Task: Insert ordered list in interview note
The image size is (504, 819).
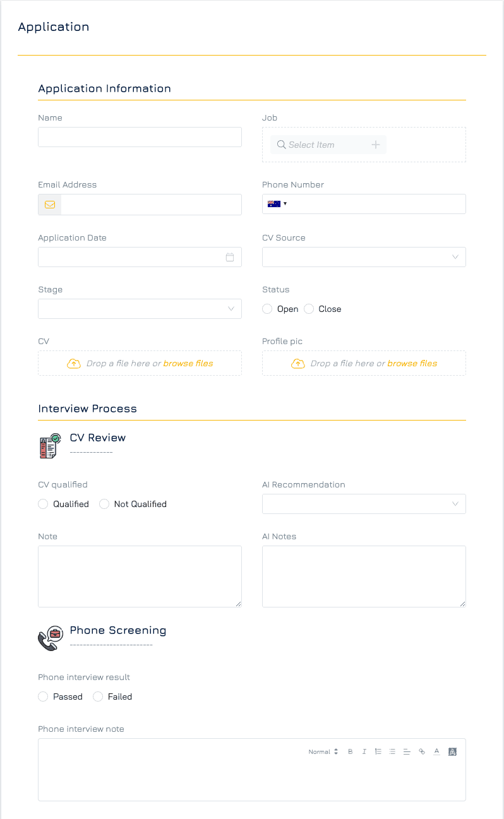Action: coord(378,751)
